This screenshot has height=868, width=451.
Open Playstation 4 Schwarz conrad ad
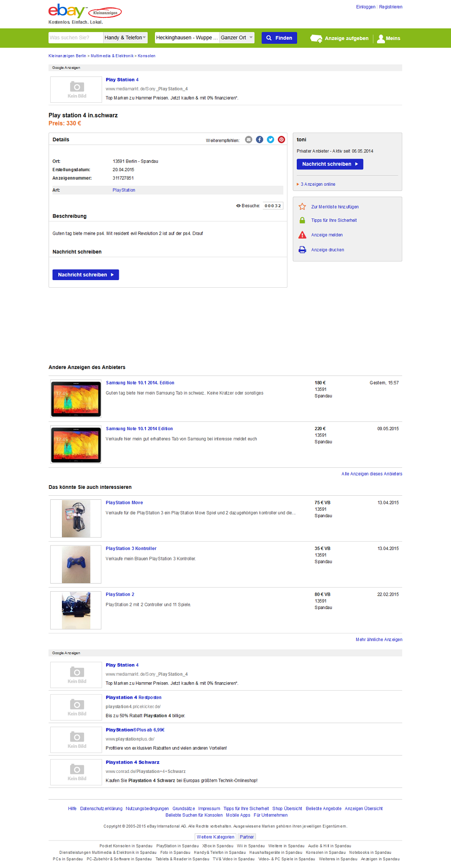(x=132, y=762)
